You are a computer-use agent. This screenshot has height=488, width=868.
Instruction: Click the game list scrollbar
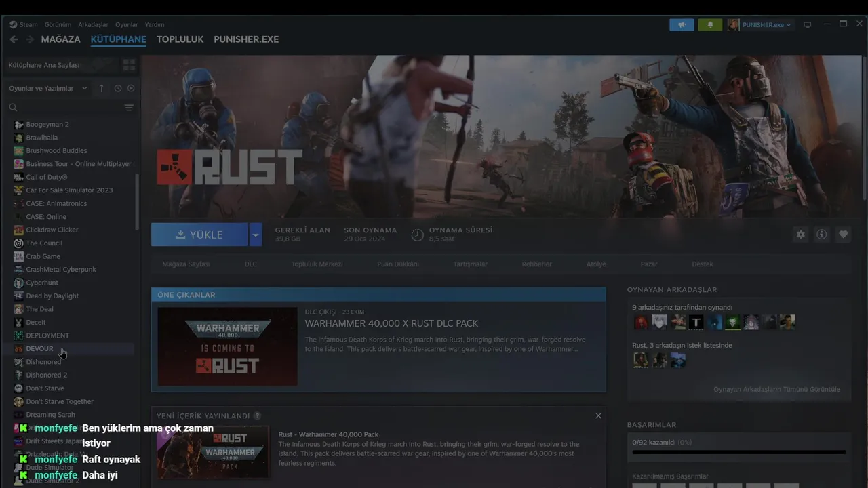tap(137, 202)
